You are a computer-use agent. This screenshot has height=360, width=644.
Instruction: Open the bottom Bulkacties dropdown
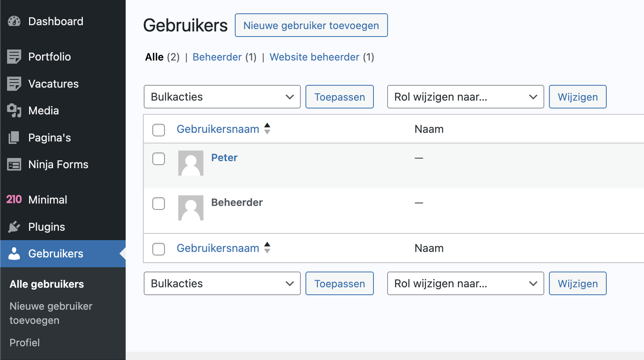pyautogui.click(x=222, y=283)
